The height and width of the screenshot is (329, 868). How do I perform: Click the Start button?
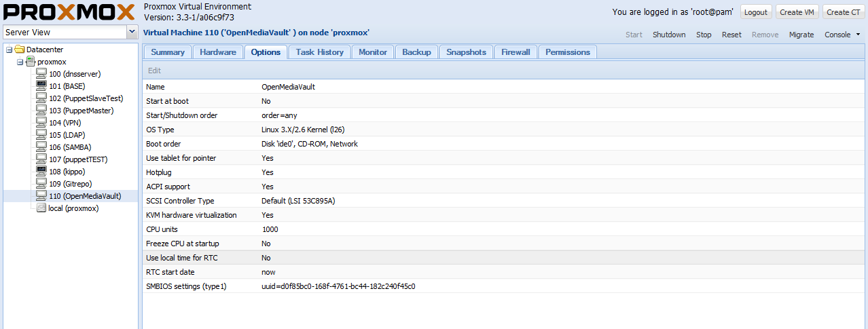[x=634, y=35]
